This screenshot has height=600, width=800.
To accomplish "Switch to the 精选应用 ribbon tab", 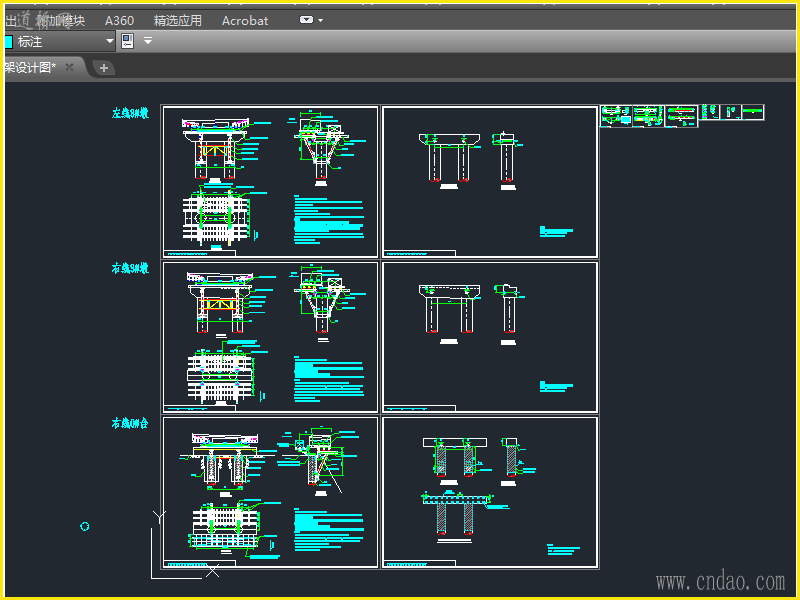I will [177, 20].
